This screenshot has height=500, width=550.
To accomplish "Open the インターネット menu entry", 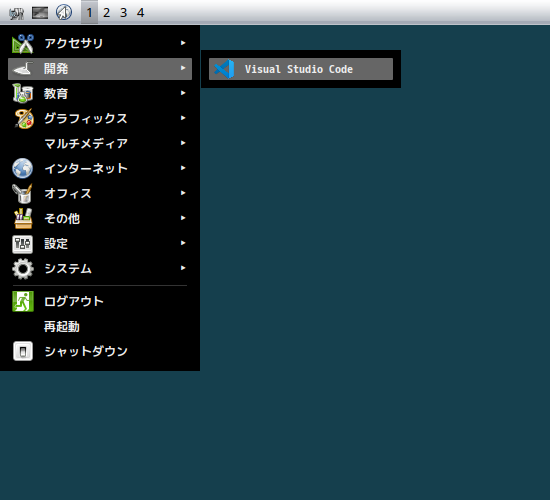I will coord(100,168).
